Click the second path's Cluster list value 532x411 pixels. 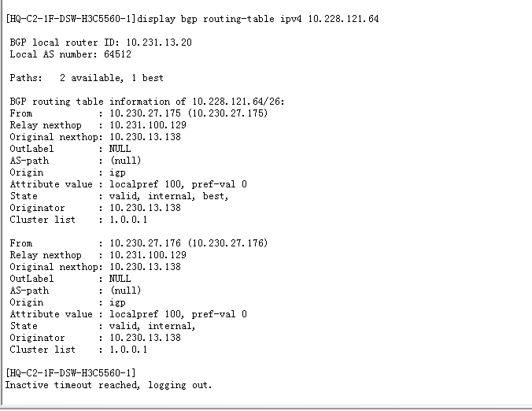tap(128, 350)
